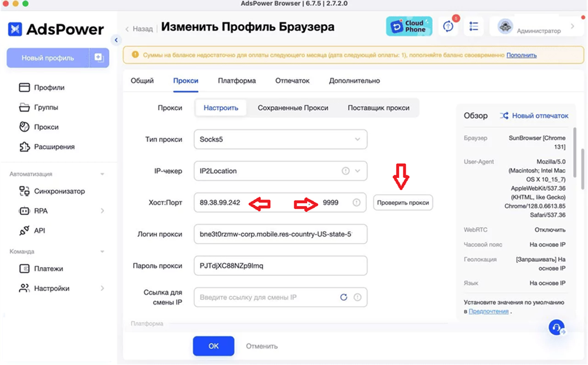Click the AdsPower logo icon
Screen dimensions: 588x365
[x=15, y=29]
